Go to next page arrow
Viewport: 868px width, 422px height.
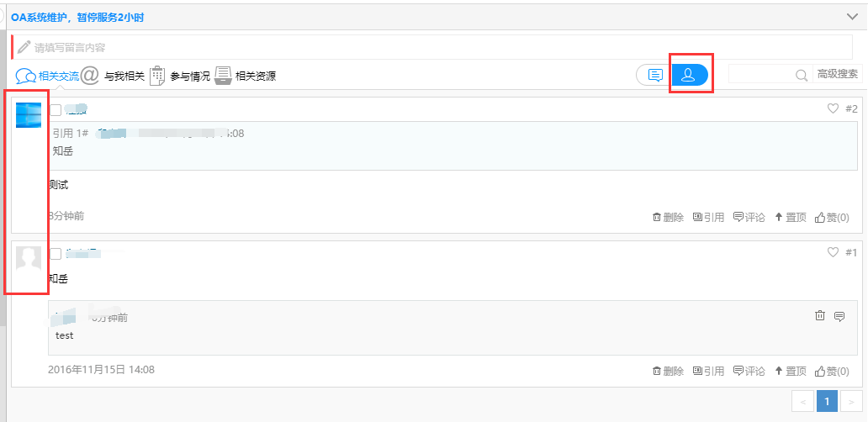[x=851, y=403]
